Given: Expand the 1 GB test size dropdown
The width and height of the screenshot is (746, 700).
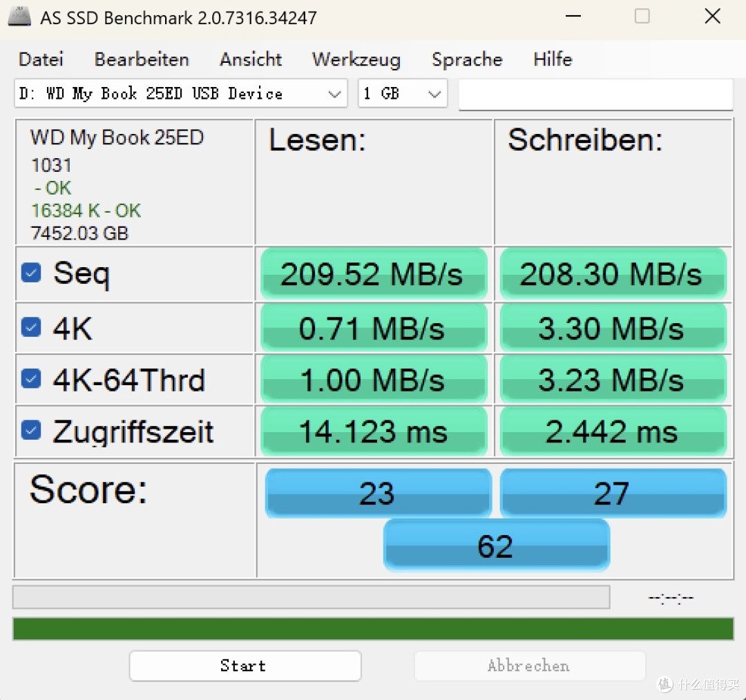Looking at the screenshot, I should tap(403, 93).
